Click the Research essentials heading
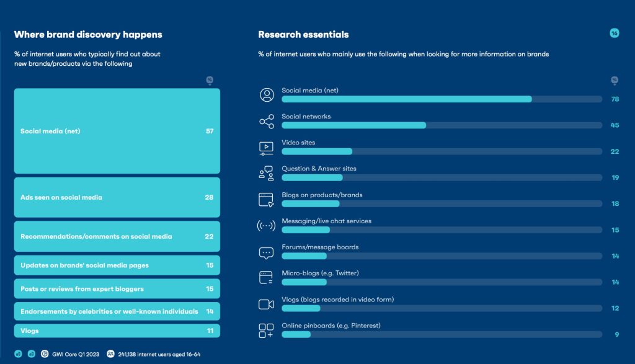This screenshot has width=635, height=364. (303, 35)
